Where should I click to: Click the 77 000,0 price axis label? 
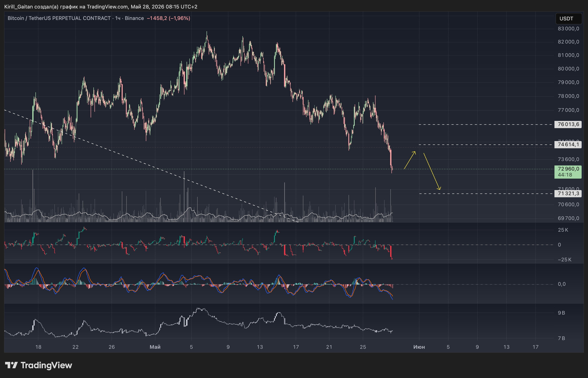coord(568,110)
